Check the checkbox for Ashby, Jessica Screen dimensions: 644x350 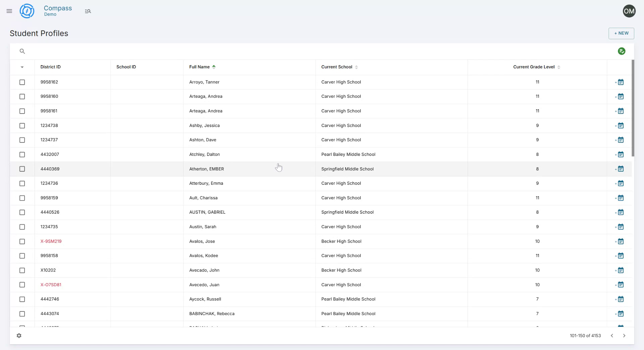(x=22, y=126)
